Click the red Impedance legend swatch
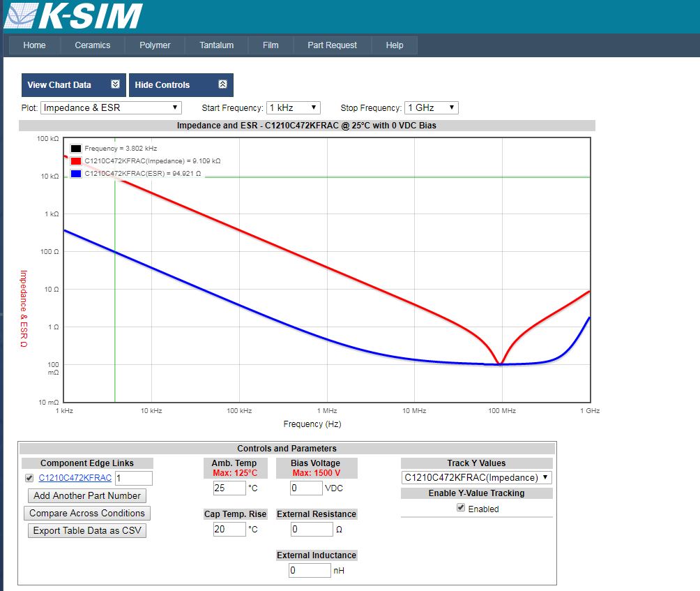700x591 pixels. tap(76, 161)
